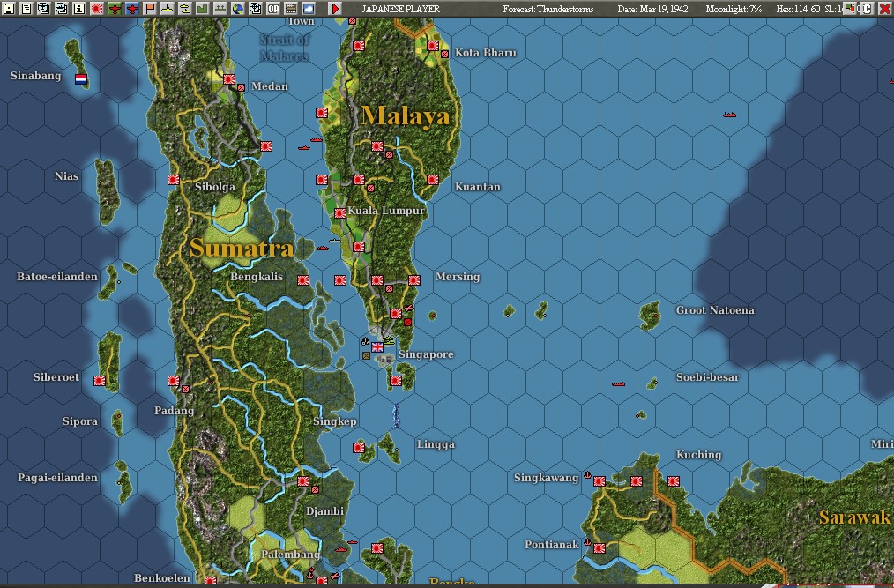
Task: Click the globe toolbar icon
Action: [238, 9]
